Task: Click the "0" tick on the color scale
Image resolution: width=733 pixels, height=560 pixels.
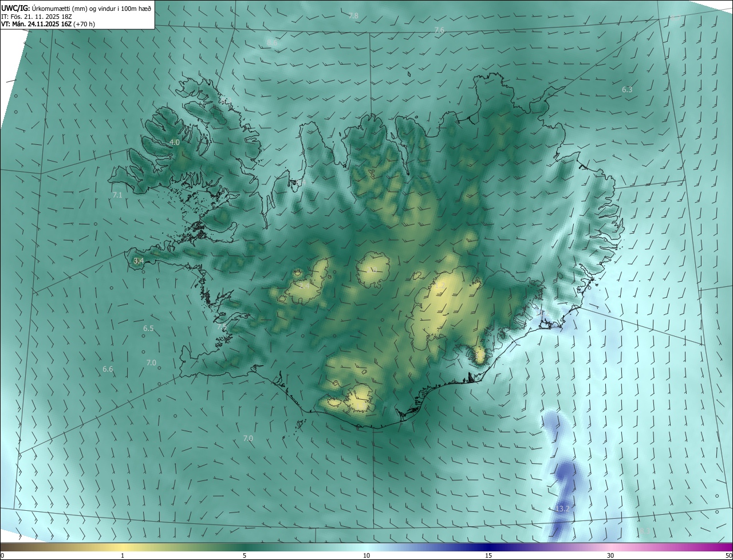Action: (x=2, y=556)
